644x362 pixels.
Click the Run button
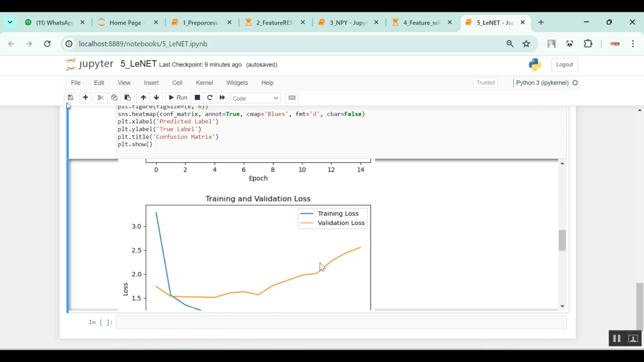(178, 98)
